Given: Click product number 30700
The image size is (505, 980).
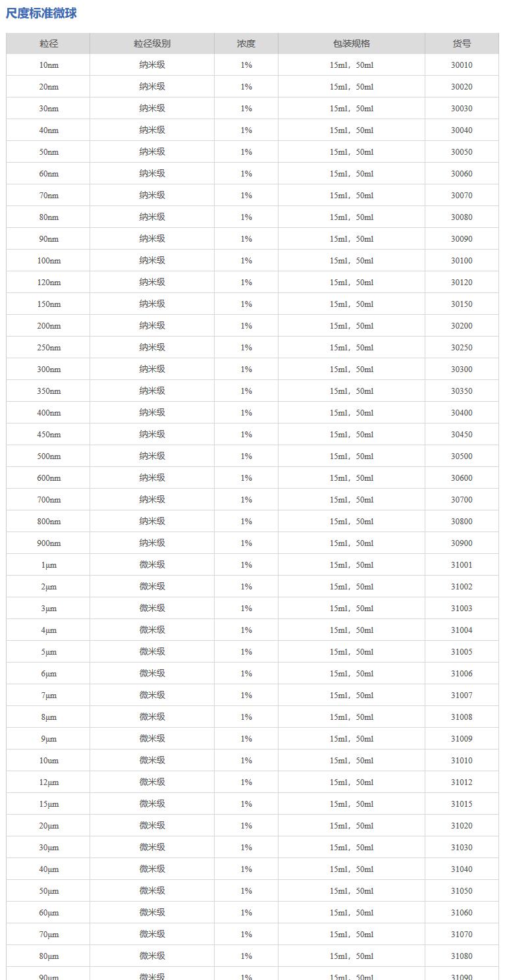Looking at the screenshot, I should click(x=462, y=500).
